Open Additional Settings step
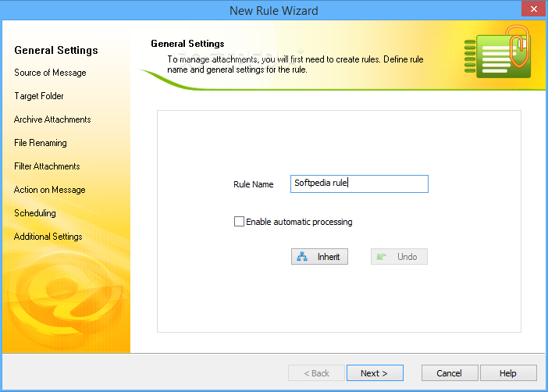 [48, 237]
